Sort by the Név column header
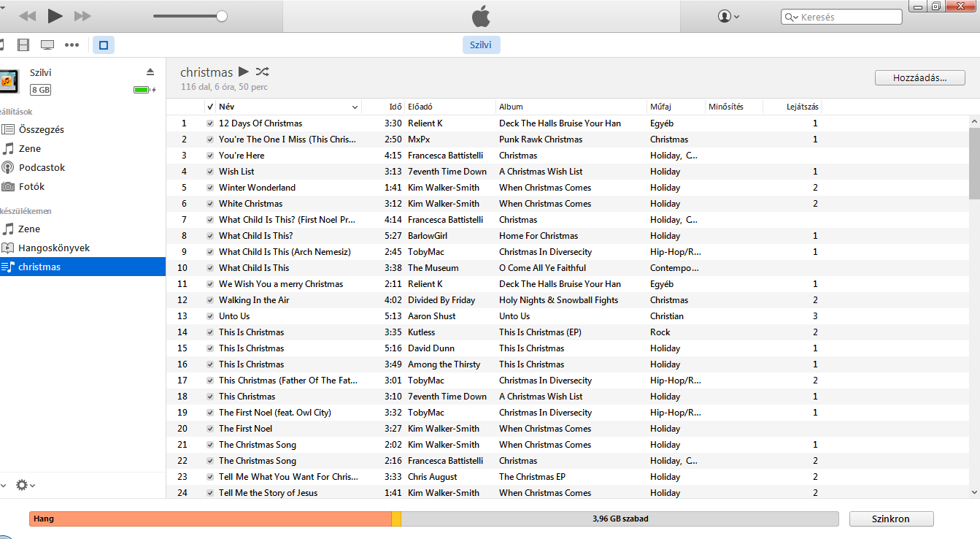The image size is (980, 539). click(289, 107)
